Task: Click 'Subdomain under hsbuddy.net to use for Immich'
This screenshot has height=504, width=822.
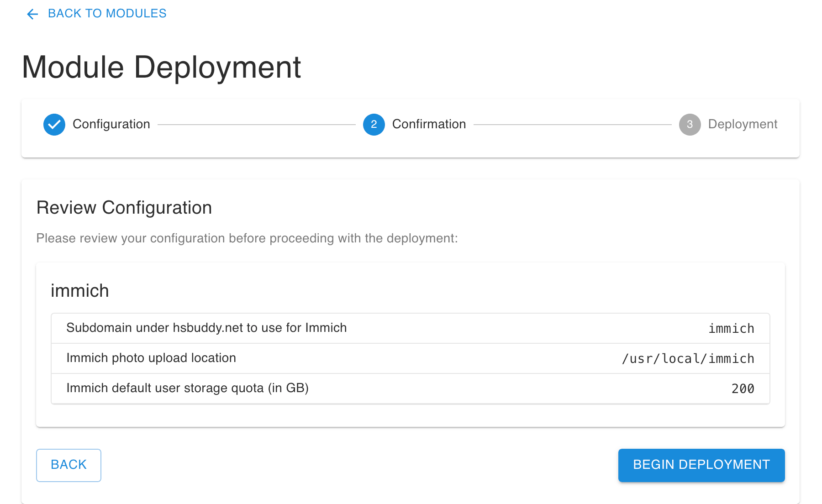Action: pos(206,328)
